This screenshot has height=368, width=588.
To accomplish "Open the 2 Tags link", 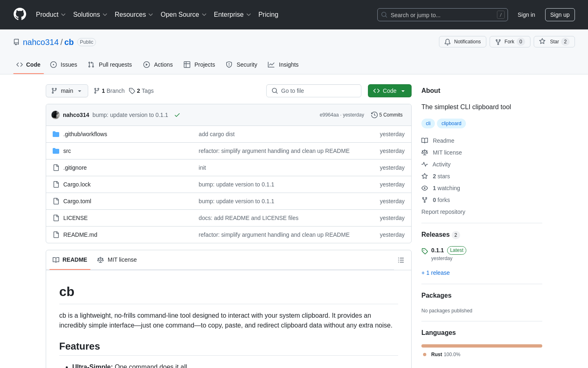I will pyautogui.click(x=141, y=91).
